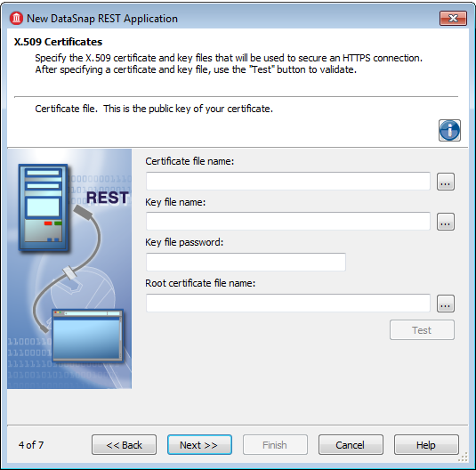Click the red DataSnap app icon in title bar

pos(16,18)
